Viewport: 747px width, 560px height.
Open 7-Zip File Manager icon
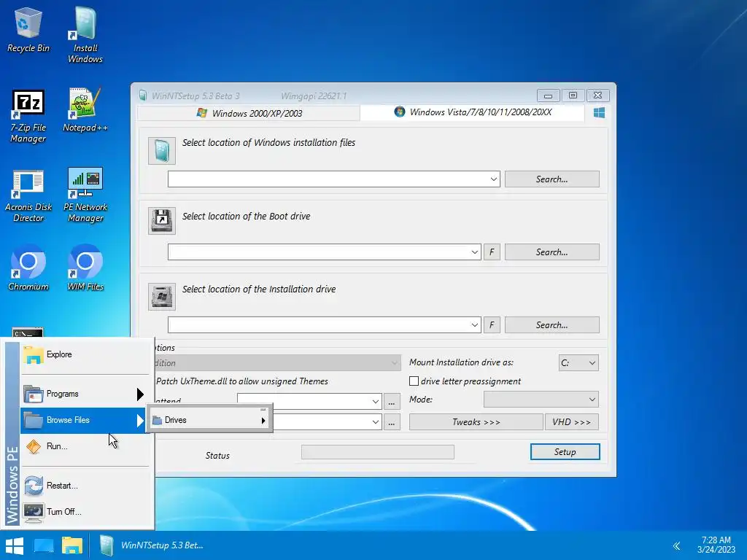click(x=28, y=116)
